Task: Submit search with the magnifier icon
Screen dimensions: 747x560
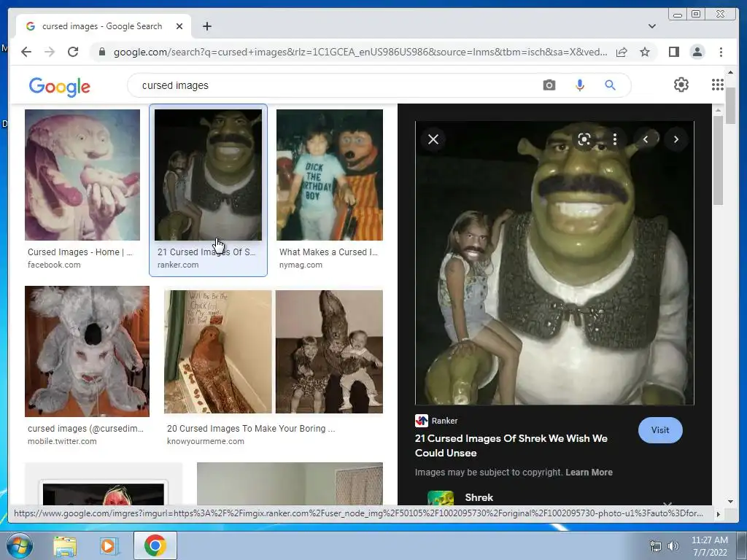Action: pyautogui.click(x=610, y=85)
